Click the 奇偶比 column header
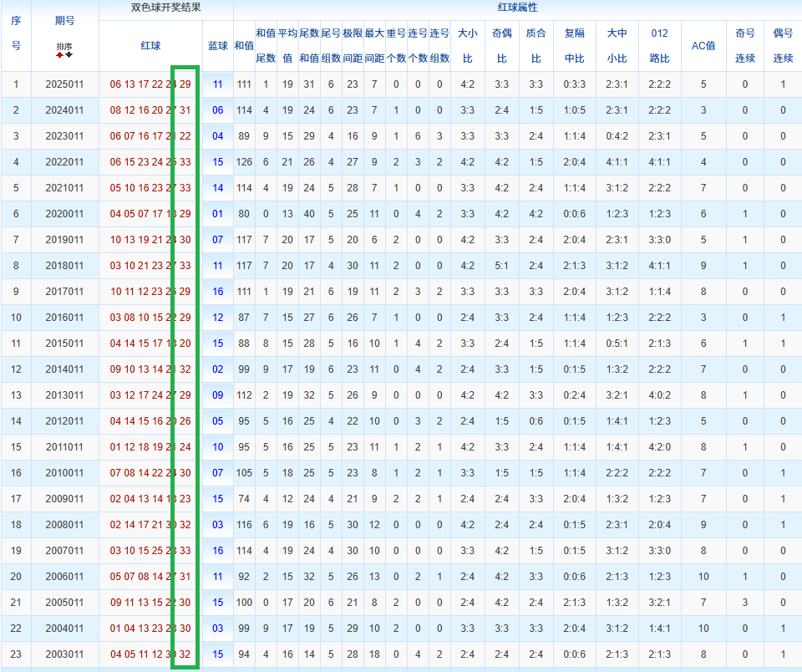802x672 pixels. [502, 45]
